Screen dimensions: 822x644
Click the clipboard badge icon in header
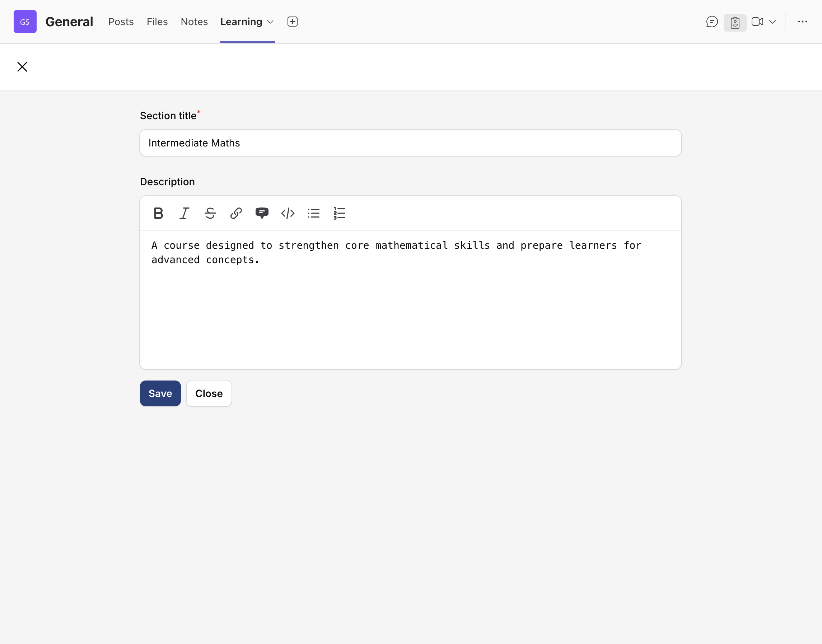pos(734,23)
